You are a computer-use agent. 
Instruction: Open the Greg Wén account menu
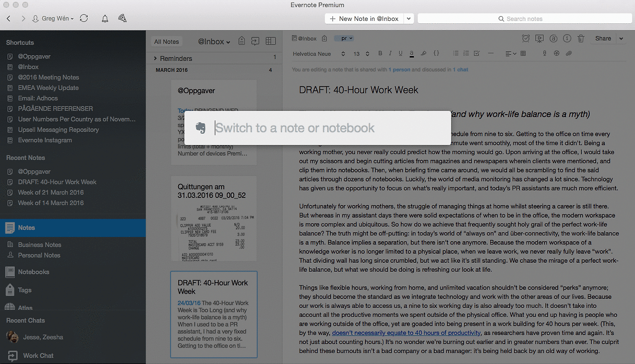53,18
